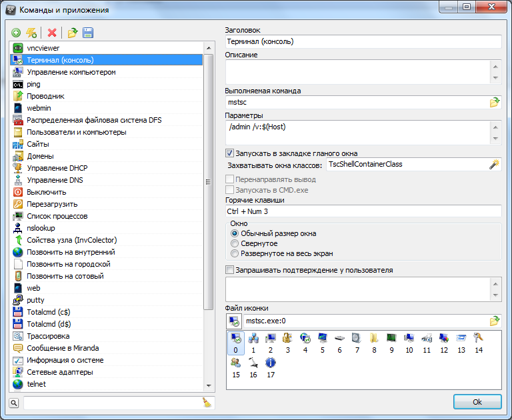Select the 'Свернутое' window option

pos(234,244)
